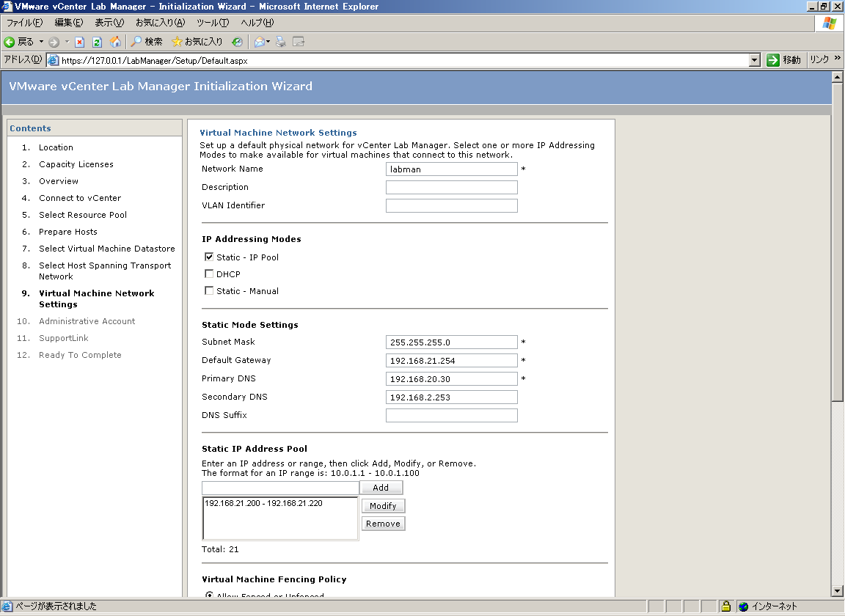The height and width of the screenshot is (616, 845).
Task: Click 'Select Host Spanning Transport Network' step
Action: 105,271
